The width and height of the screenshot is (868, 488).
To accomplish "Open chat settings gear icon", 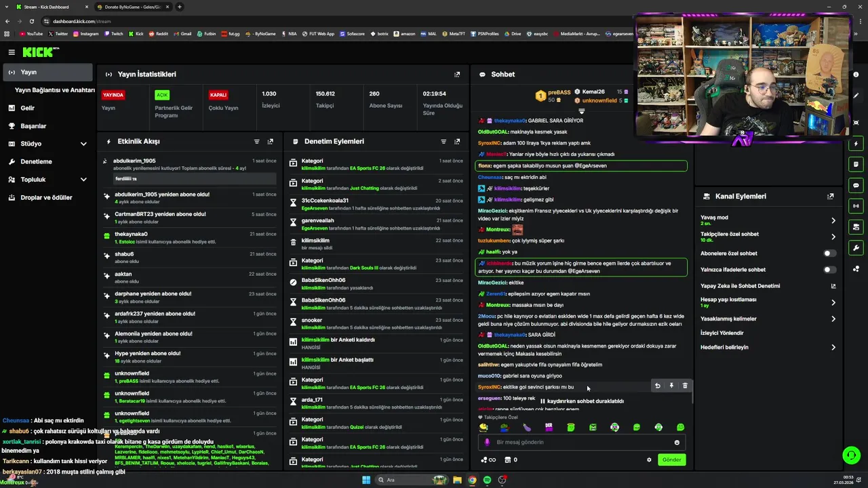I will pos(649,460).
